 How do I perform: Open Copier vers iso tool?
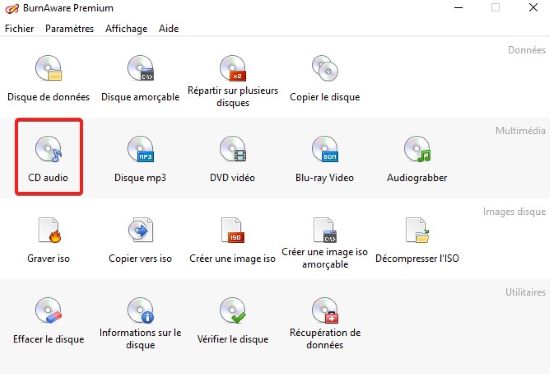pos(140,240)
